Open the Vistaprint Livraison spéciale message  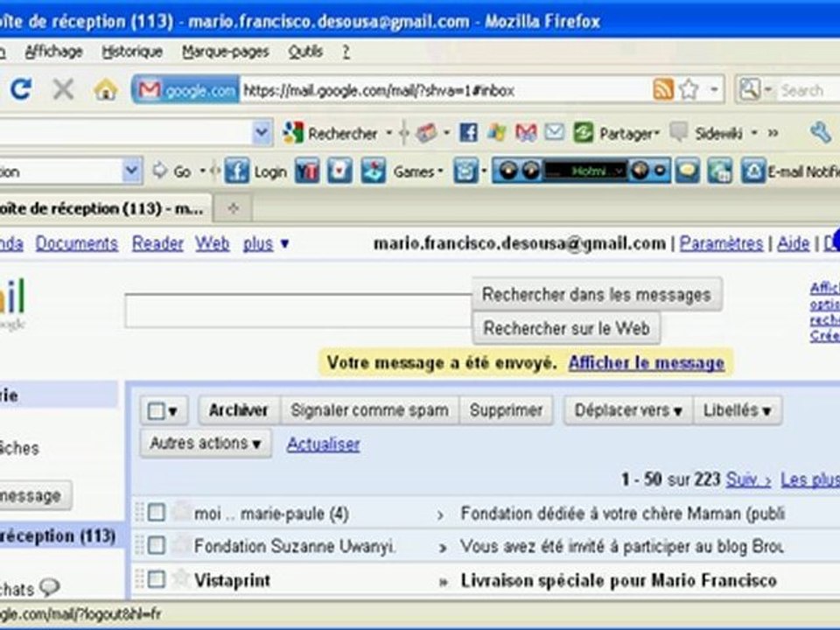pos(619,580)
